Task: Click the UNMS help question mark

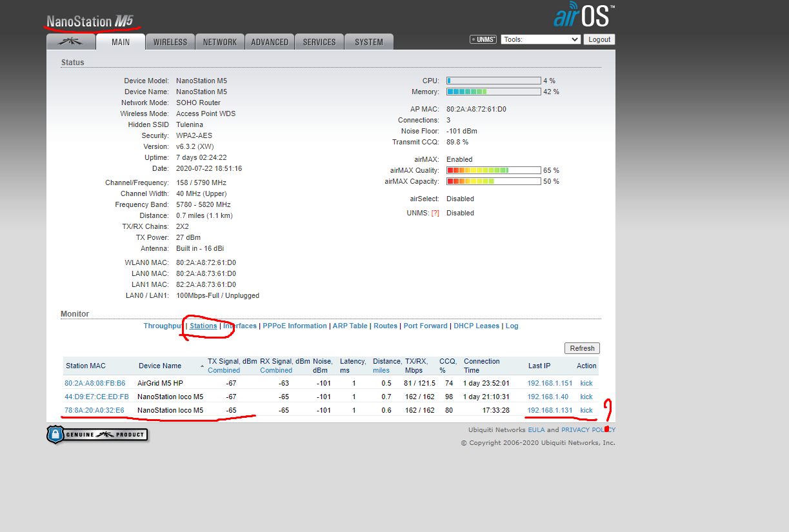Action: (x=435, y=213)
